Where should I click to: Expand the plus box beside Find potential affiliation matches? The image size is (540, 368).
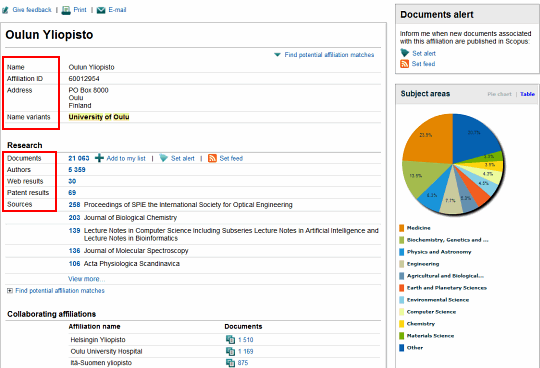click(10, 291)
